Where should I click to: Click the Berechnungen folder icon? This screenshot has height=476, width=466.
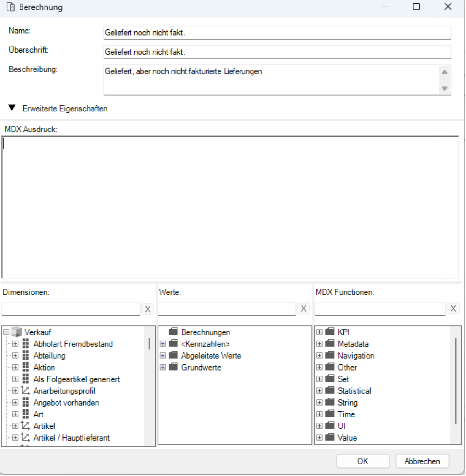[173, 332]
